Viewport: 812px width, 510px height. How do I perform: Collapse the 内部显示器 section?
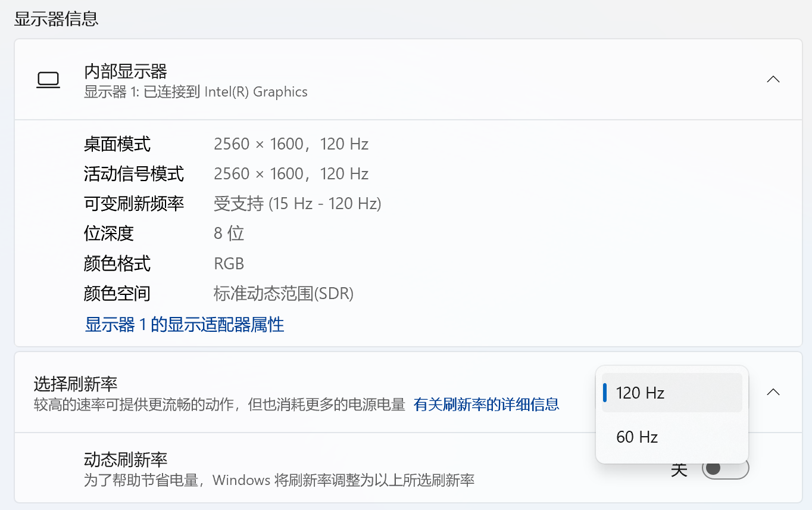pos(773,79)
